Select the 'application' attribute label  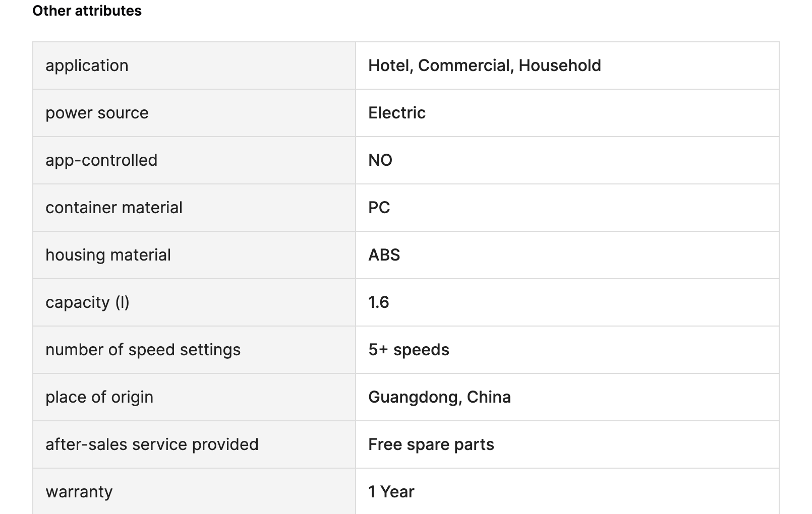87,66
